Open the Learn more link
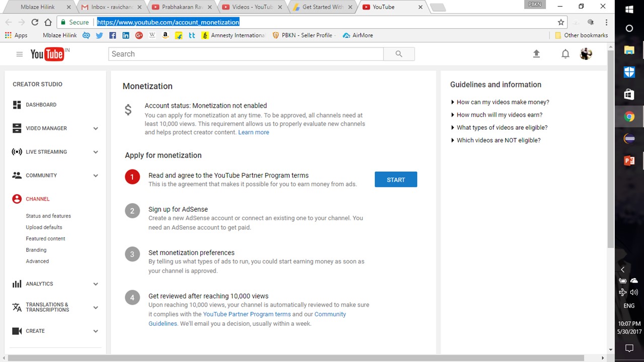644x362 pixels. click(254, 132)
